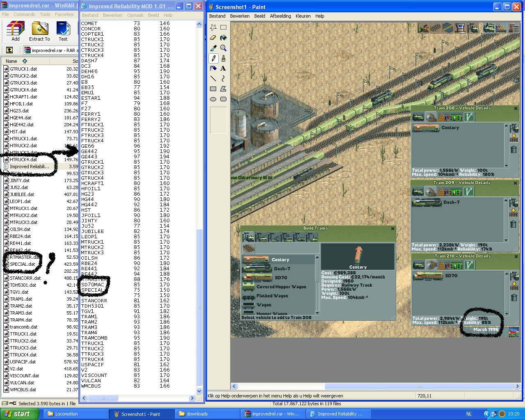Click the drive icon in WinRAR status bar
Image resolution: width=525 pixels, height=420 pixels.
click(x=5, y=404)
